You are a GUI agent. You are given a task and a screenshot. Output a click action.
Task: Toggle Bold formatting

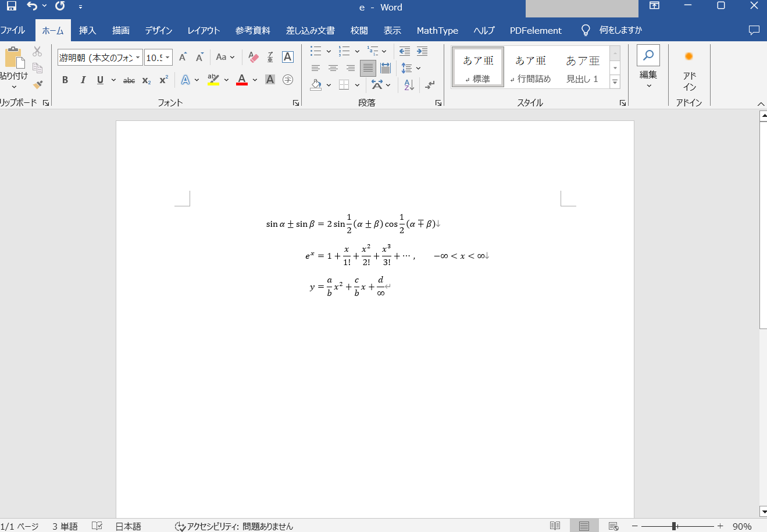click(65, 80)
